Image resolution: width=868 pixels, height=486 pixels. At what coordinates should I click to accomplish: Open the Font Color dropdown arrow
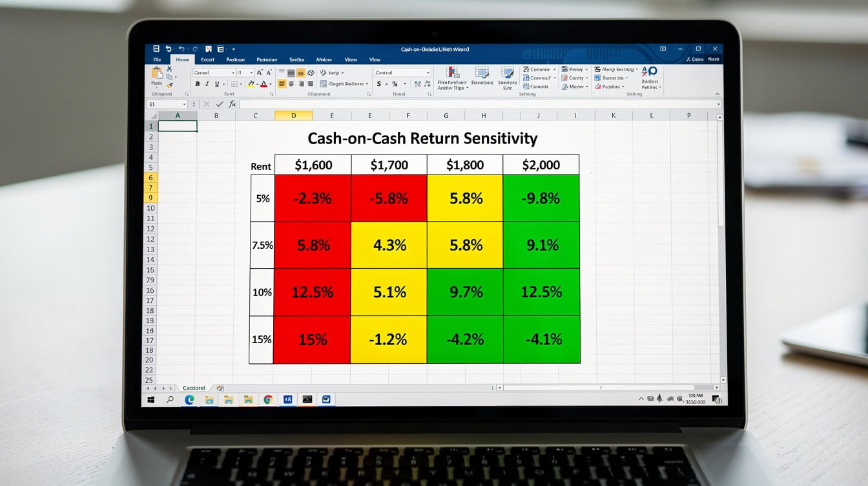pyautogui.click(x=271, y=84)
